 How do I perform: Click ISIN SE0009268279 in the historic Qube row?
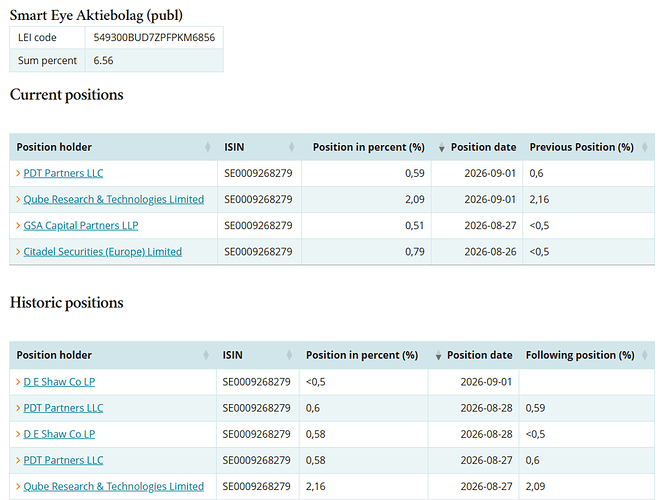coord(257,486)
